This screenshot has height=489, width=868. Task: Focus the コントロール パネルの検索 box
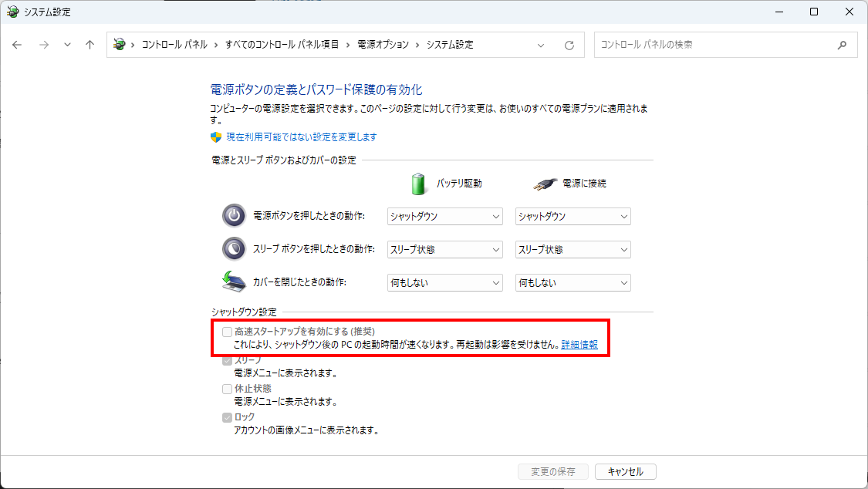click(726, 45)
